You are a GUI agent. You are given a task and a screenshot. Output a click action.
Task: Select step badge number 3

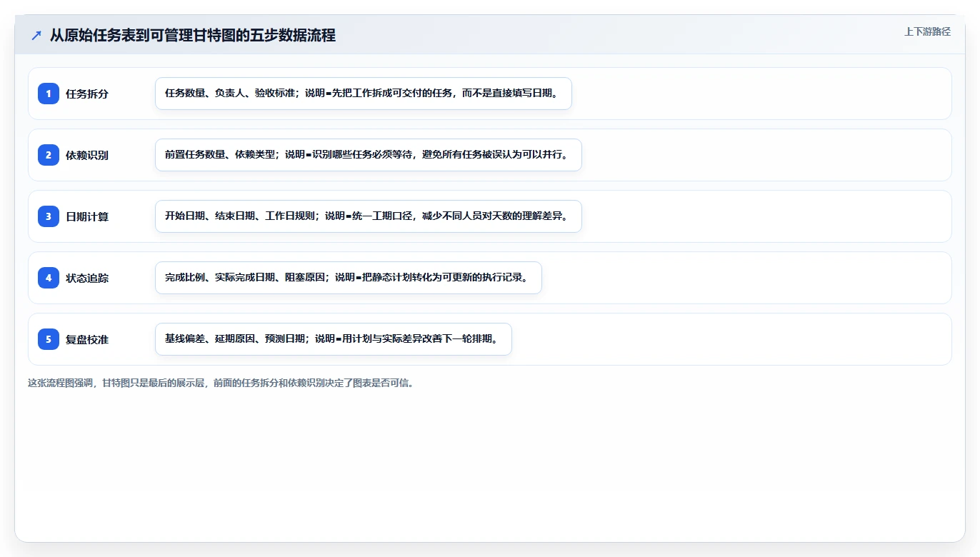coord(49,216)
